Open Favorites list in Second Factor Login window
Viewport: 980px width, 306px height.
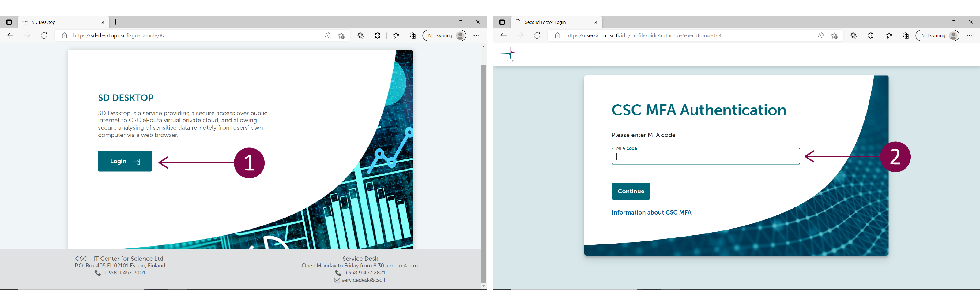coord(889,35)
